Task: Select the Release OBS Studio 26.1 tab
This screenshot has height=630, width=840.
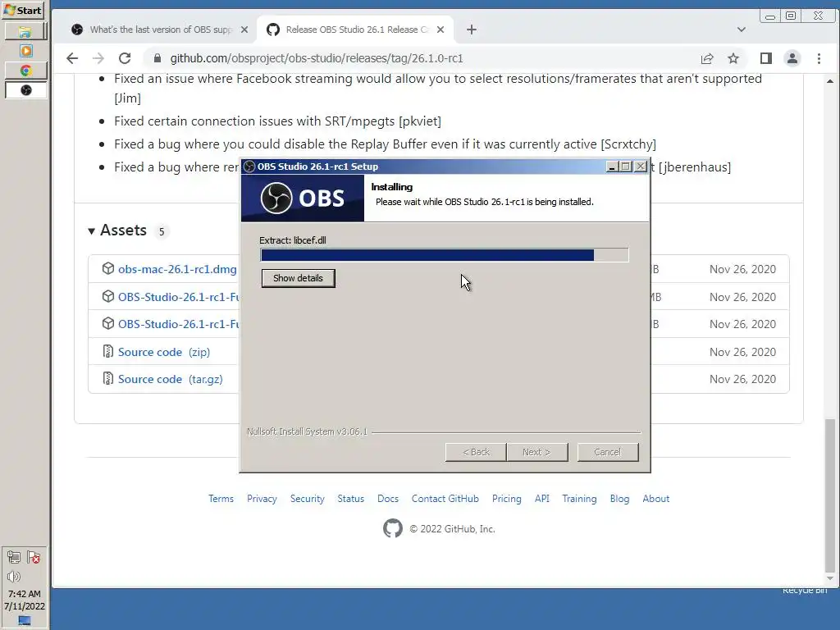Action: pos(355,30)
